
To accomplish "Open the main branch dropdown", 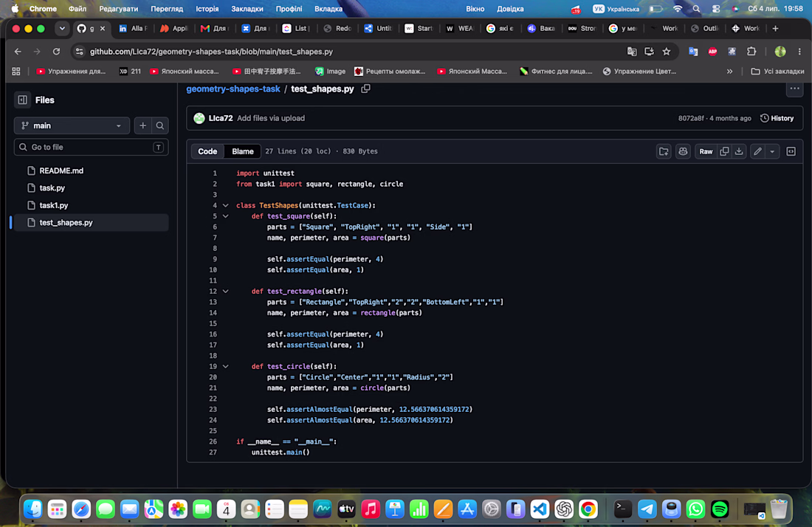I will pyautogui.click(x=72, y=125).
